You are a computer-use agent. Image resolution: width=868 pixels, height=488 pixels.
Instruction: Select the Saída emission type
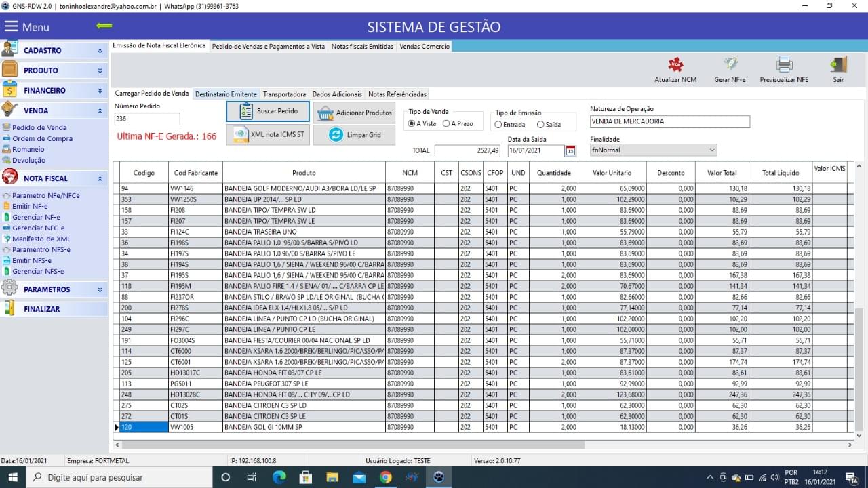pyautogui.click(x=540, y=125)
